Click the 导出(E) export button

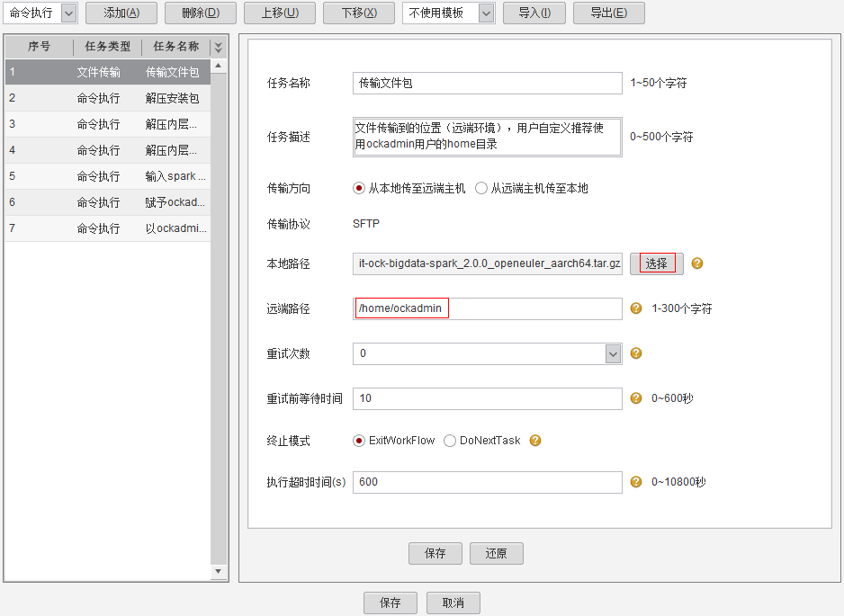point(609,13)
